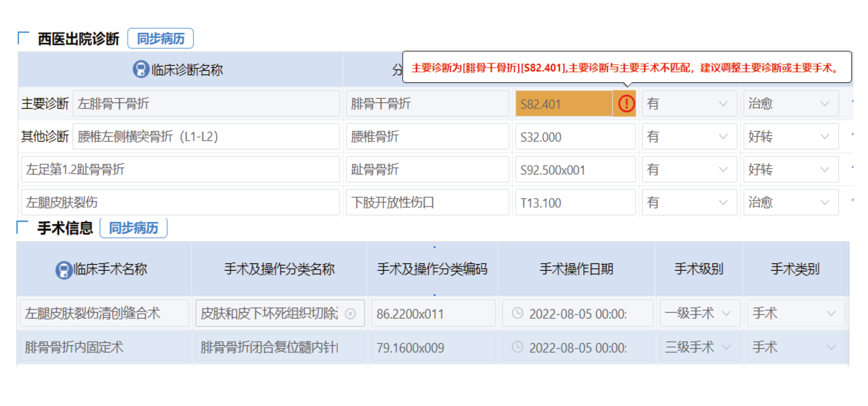
Task: Click the red warning icon beside S82.401
Action: click(x=626, y=104)
